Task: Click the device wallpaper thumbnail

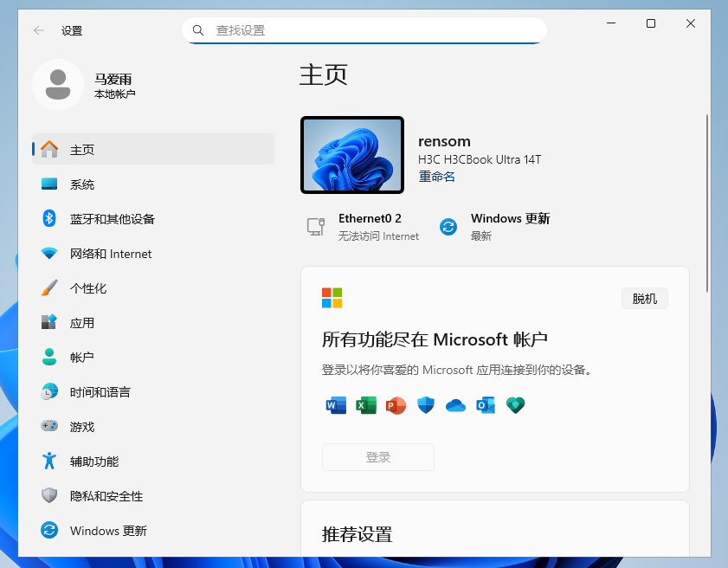Action: pyautogui.click(x=352, y=154)
